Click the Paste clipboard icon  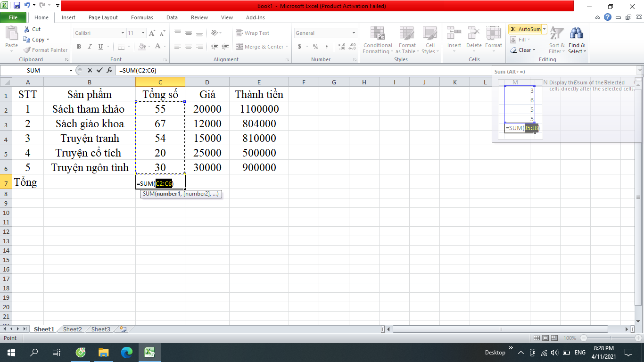11,33
